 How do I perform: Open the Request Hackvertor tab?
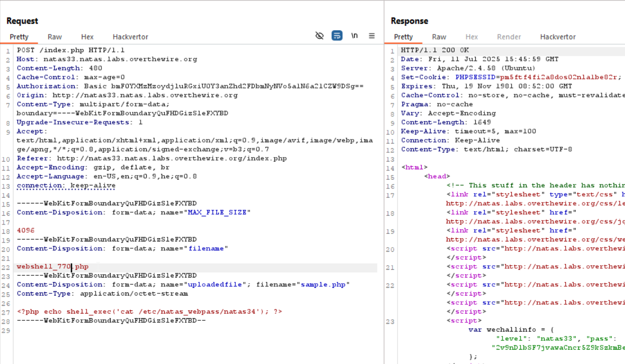coord(130,37)
